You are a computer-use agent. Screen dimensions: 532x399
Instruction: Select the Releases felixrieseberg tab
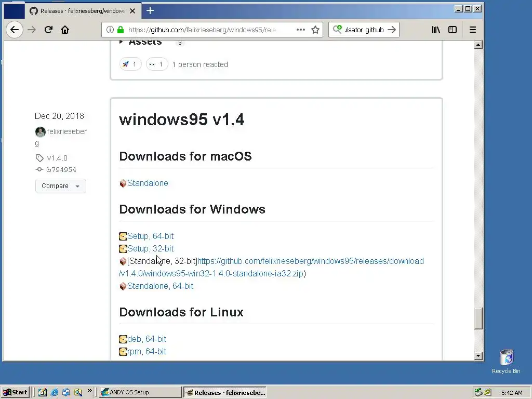(x=83, y=11)
